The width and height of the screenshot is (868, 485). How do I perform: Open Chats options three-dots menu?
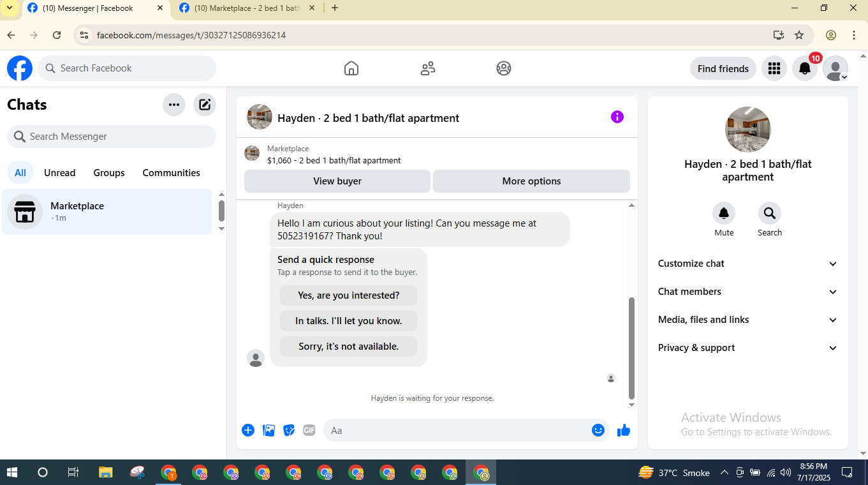tap(174, 105)
